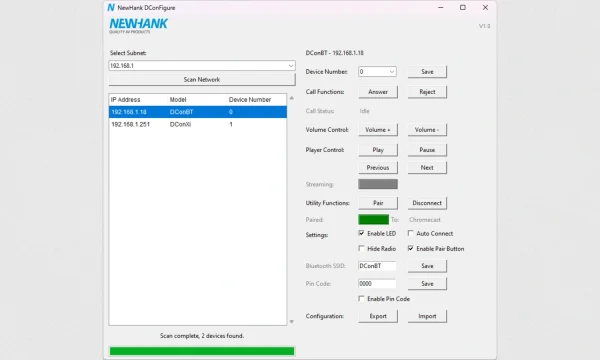Image resolution: width=600 pixels, height=360 pixels.
Task: Open the Device Number dropdown
Action: pyautogui.click(x=377, y=72)
